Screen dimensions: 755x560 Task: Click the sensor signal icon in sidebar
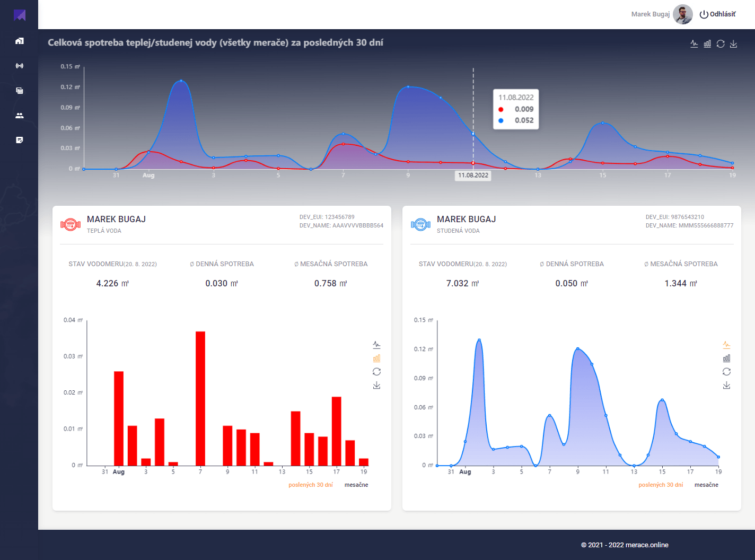click(20, 66)
